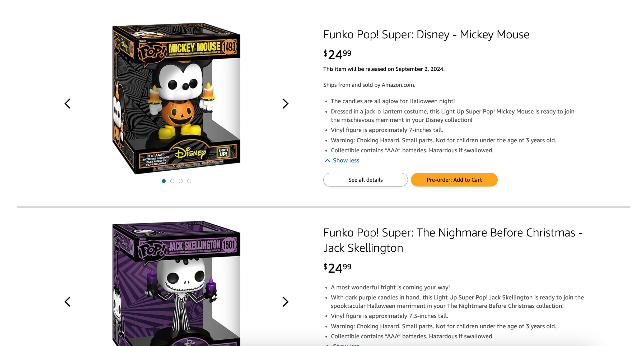Click Ships from and sold by Amazon.com
The image size is (644, 346).
(x=369, y=85)
